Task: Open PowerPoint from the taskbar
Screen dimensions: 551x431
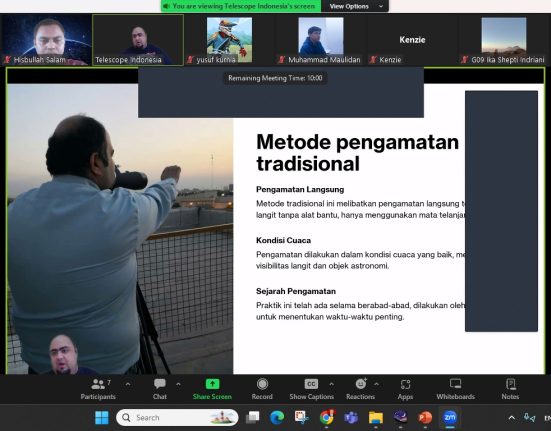Action: (x=425, y=417)
